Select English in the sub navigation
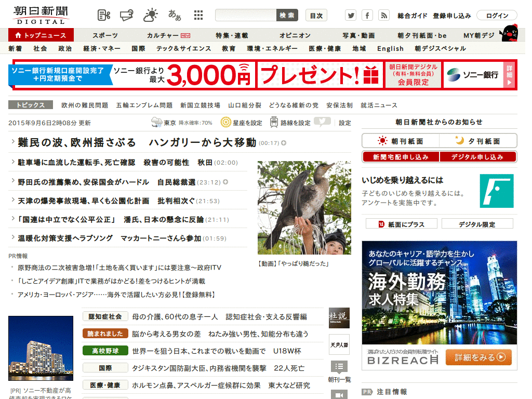This screenshot has height=399, width=532. pyautogui.click(x=390, y=48)
